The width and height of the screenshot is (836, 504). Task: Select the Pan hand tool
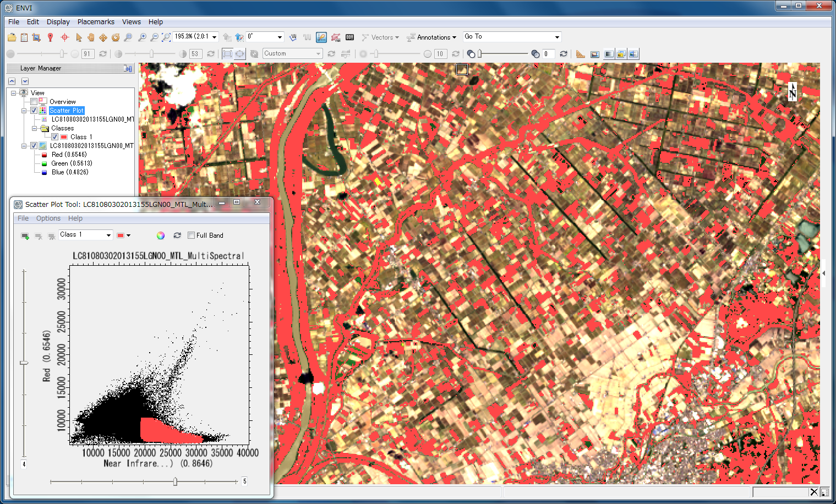[91, 37]
